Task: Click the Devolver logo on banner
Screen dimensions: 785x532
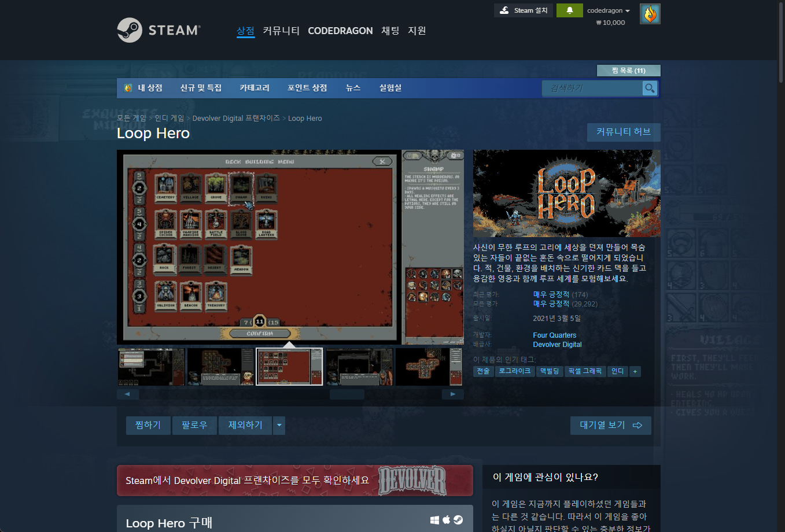Action: 412,481
